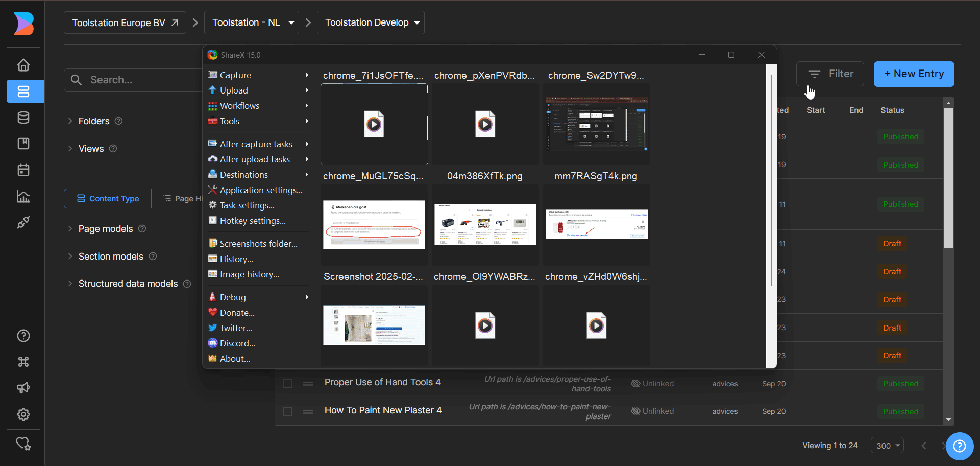Open the Calendar planning view
The image size is (980, 466).
pyautogui.click(x=23, y=170)
